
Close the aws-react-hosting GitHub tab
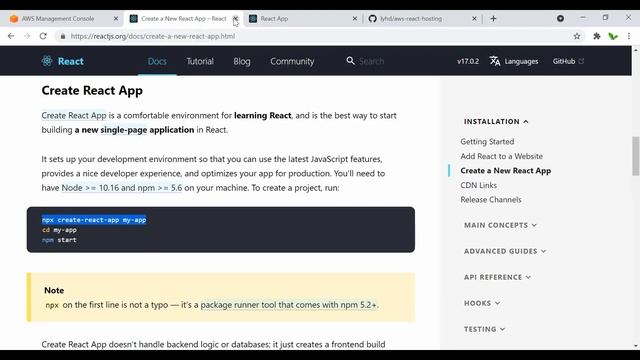[474, 18]
